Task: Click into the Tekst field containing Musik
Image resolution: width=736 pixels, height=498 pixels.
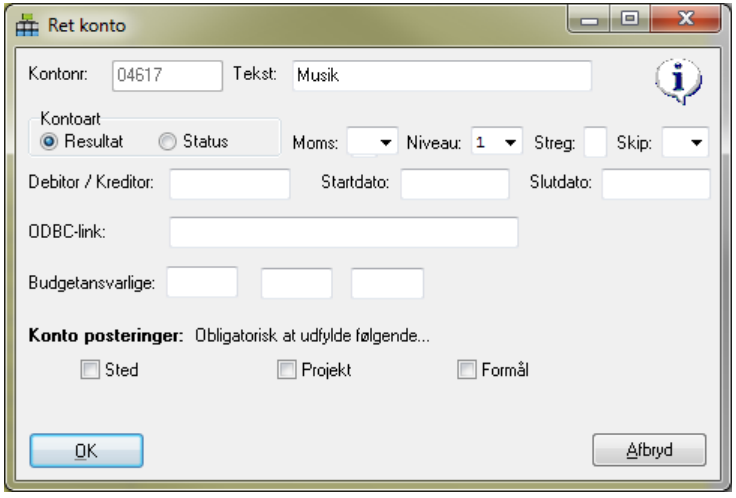Action: (x=442, y=76)
